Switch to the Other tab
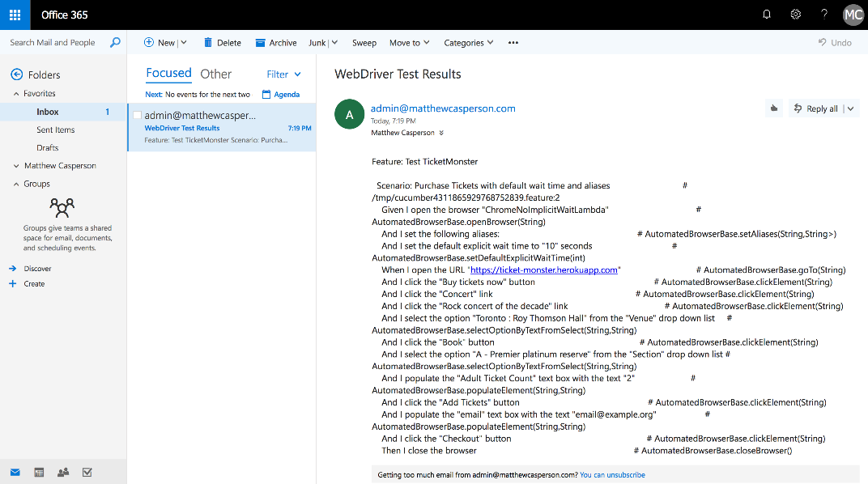The width and height of the screenshot is (868, 484). click(215, 74)
